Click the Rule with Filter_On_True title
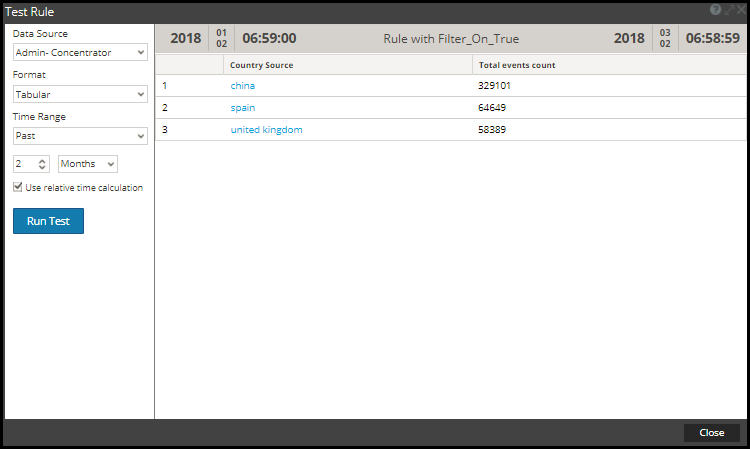Image resolution: width=750 pixels, height=449 pixels. point(451,39)
